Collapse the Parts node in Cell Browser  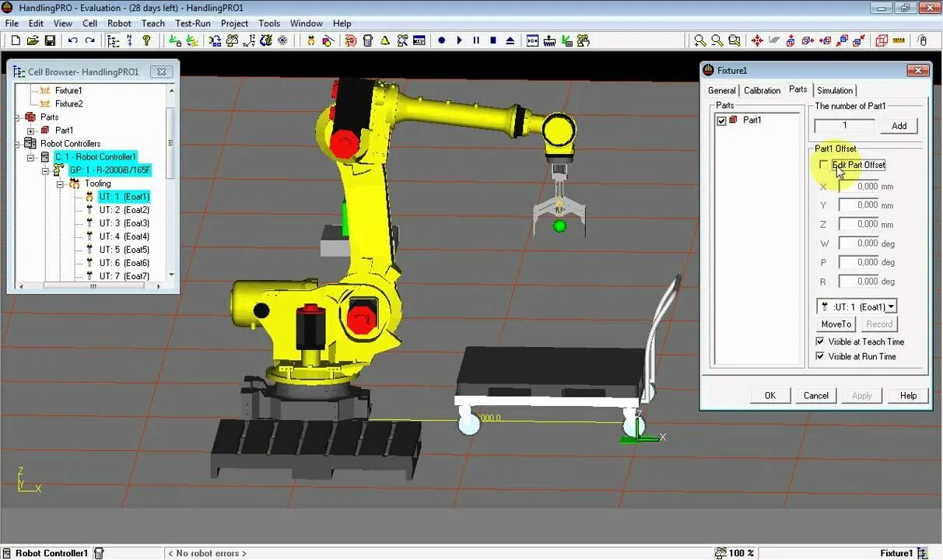pyautogui.click(x=17, y=117)
